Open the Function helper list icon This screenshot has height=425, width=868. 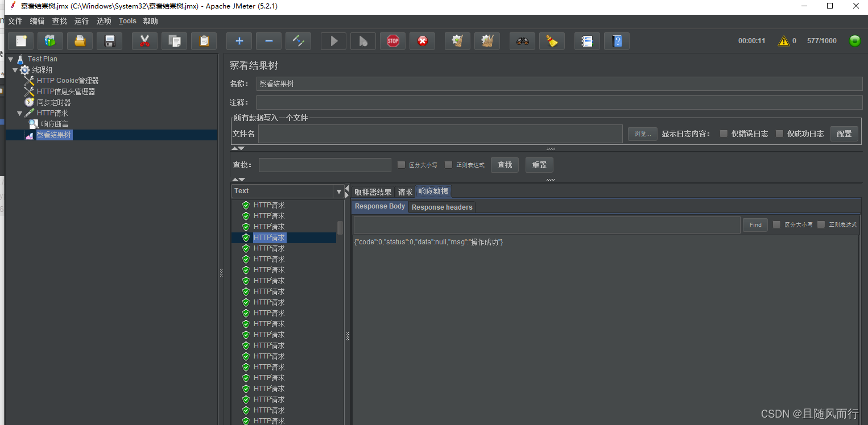click(588, 41)
